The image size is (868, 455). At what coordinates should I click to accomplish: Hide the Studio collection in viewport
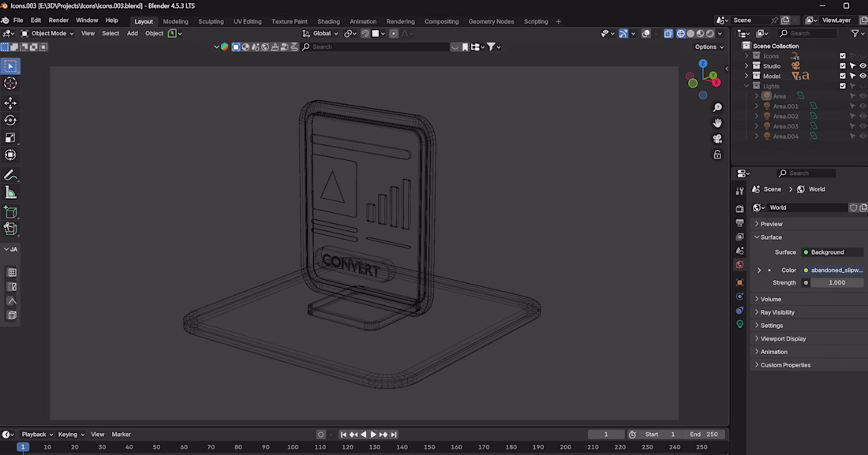point(862,66)
